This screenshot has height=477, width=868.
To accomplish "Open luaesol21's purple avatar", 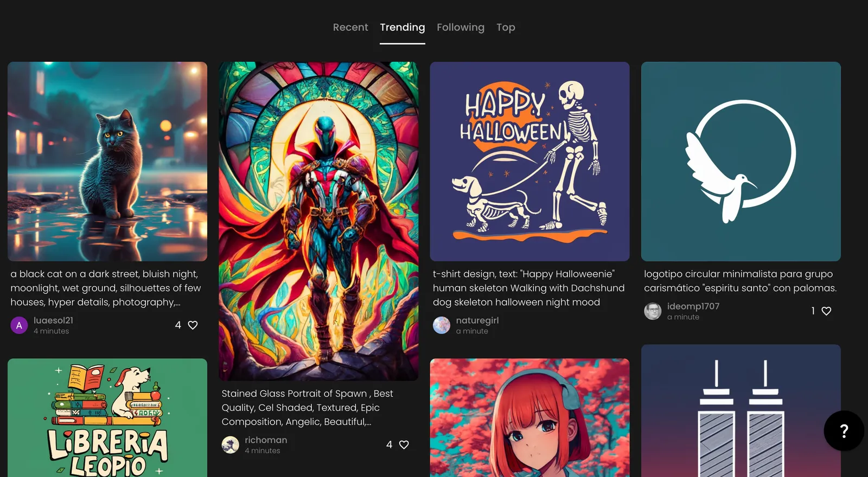I will [19, 325].
